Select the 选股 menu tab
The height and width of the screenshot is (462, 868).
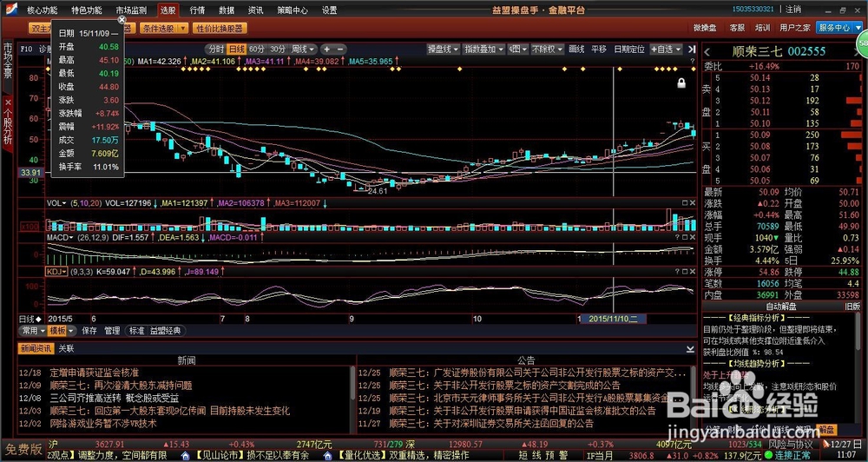pyautogui.click(x=168, y=10)
